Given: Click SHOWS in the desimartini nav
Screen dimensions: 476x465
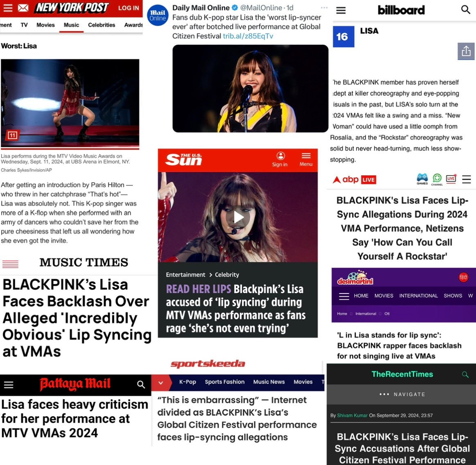Looking at the screenshot, I should tap(453, 296).
